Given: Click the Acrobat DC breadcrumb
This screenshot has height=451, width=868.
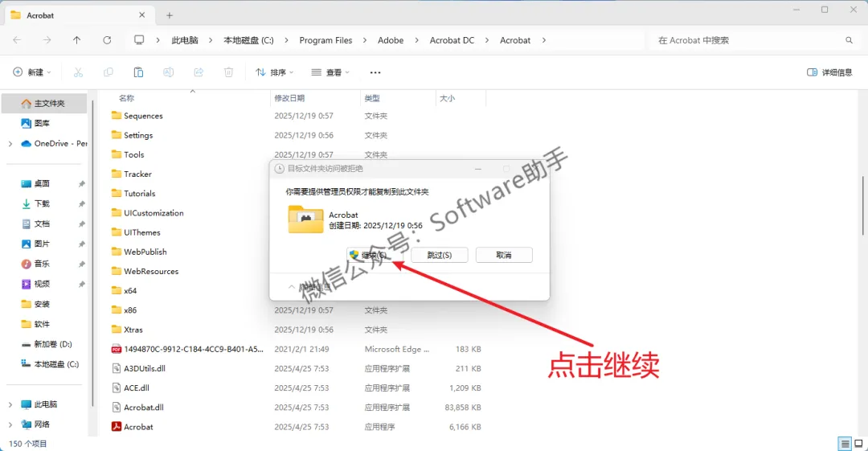Looking at the screenshot, I should coord(452,40).
